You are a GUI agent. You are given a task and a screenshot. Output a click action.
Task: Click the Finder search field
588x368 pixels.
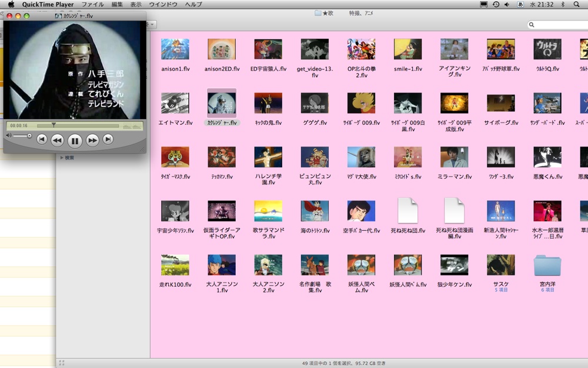pos(557,24)
